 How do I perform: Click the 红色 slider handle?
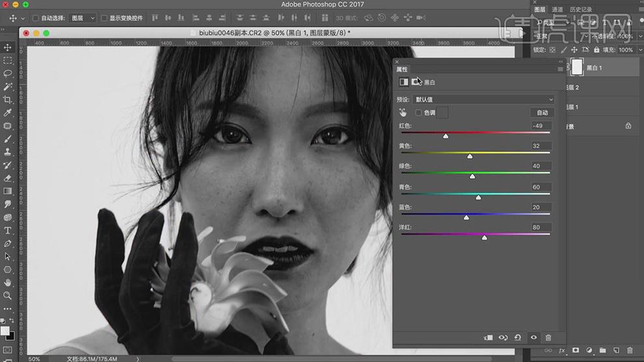446,136
